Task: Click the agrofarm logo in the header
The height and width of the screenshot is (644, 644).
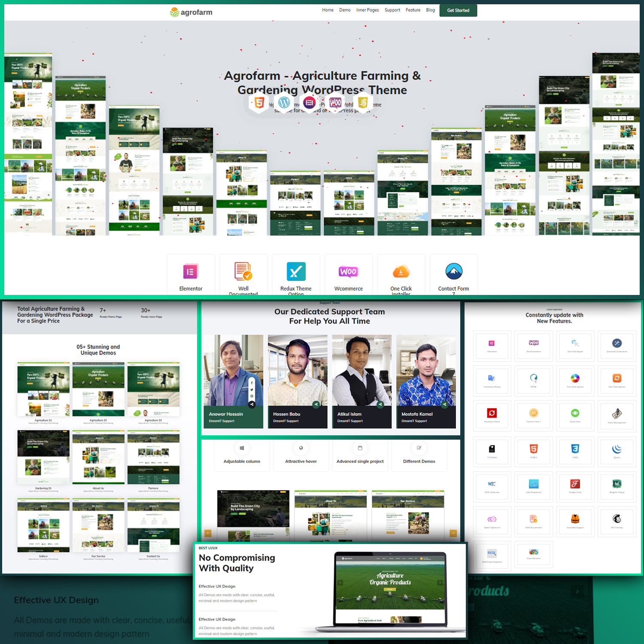Action: (x=191, y=12)
